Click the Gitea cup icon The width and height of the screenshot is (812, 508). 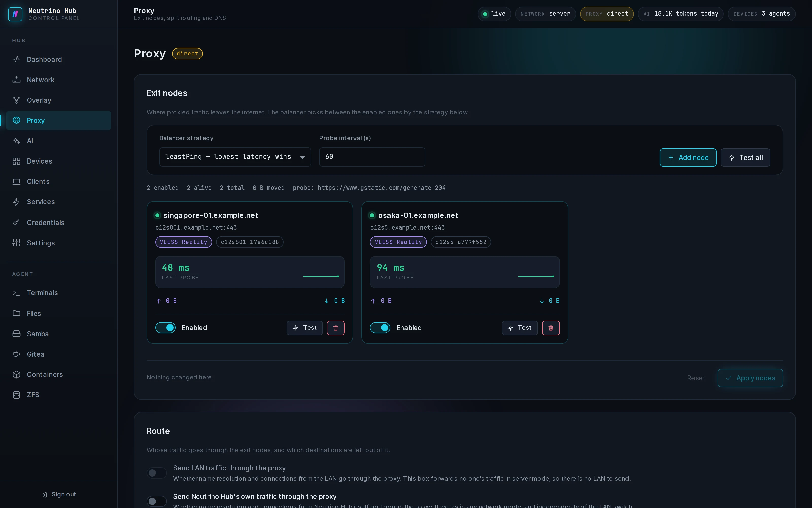pos(16,354)
